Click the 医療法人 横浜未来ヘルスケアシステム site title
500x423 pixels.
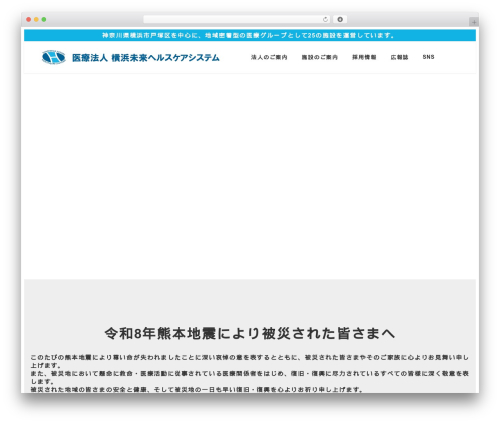pyautogui.click(x=146, y=58)
